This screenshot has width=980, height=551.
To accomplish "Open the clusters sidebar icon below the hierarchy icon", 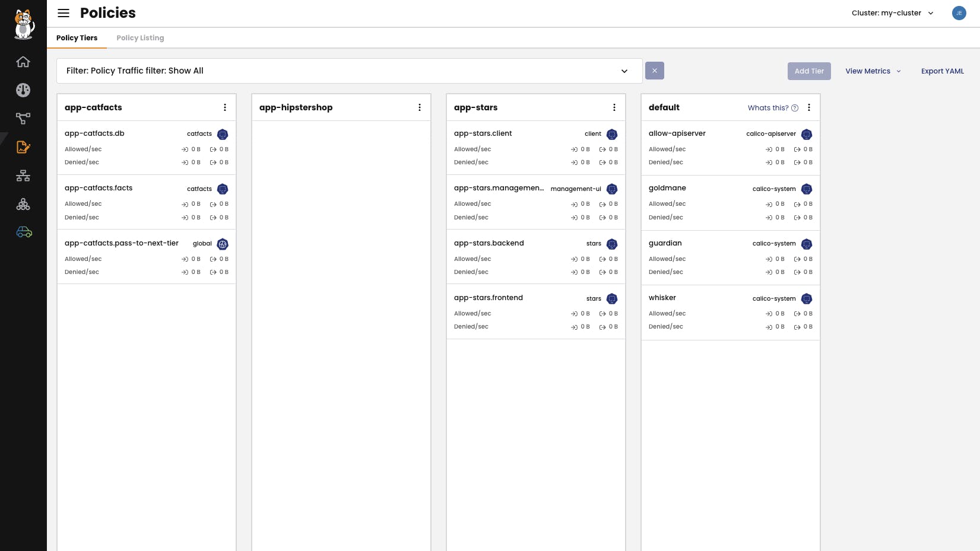I will (23, 204).
